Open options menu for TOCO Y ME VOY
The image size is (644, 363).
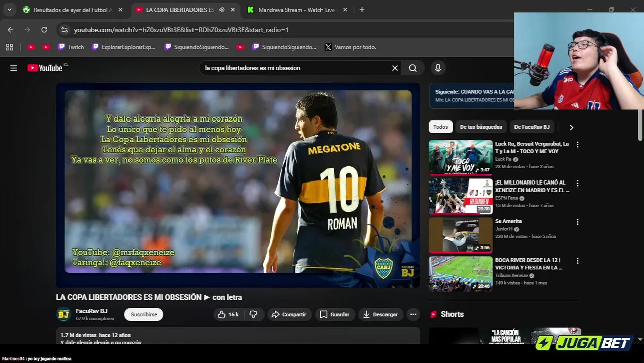577,144
